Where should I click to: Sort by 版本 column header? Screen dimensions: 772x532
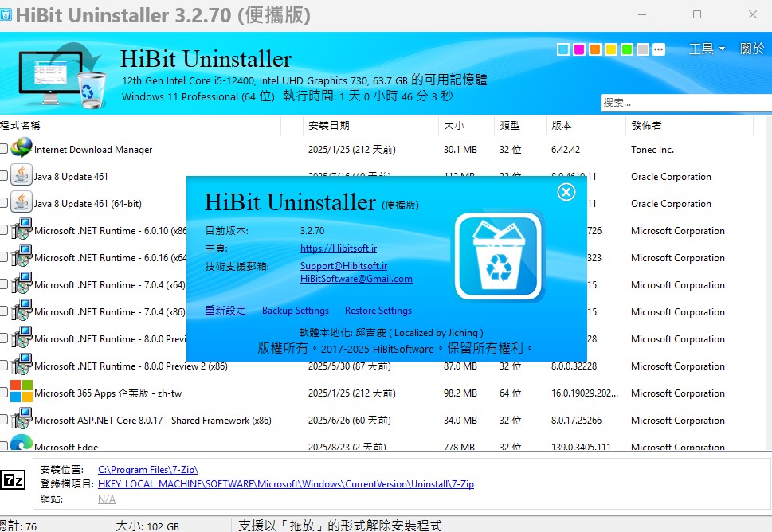click(x=586, y=126)
